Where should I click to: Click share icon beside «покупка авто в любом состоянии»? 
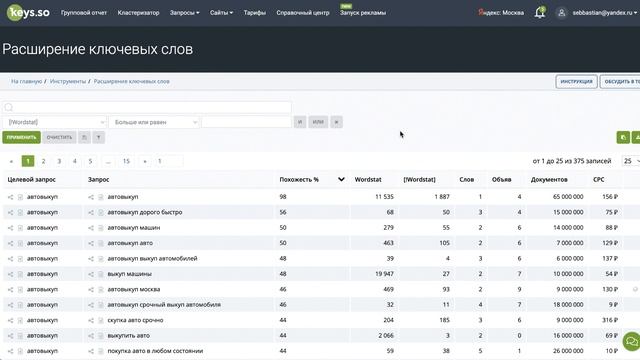91,351
